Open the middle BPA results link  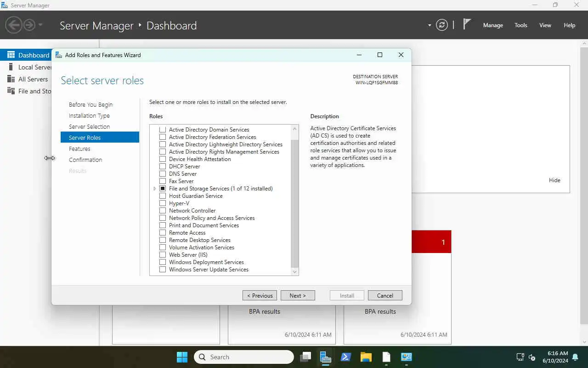(x=265, y=311)
